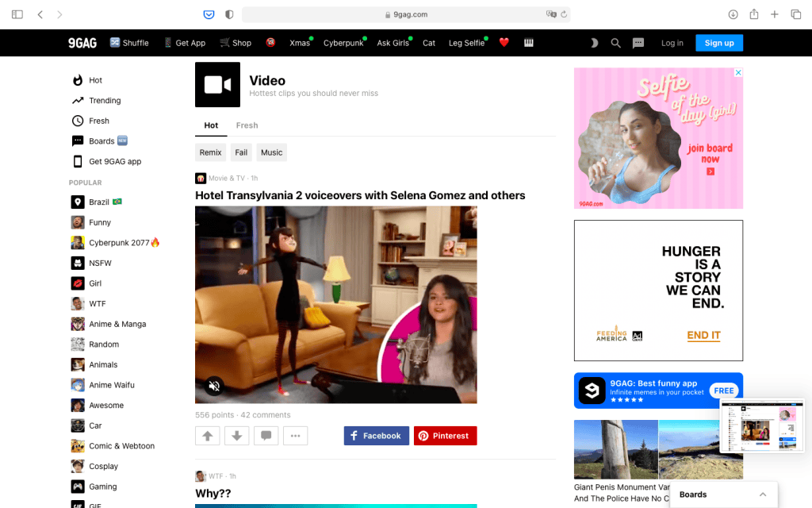Expand the Boards panel chevron
This screenshot has height=508, width=812.
coord(762,495)
